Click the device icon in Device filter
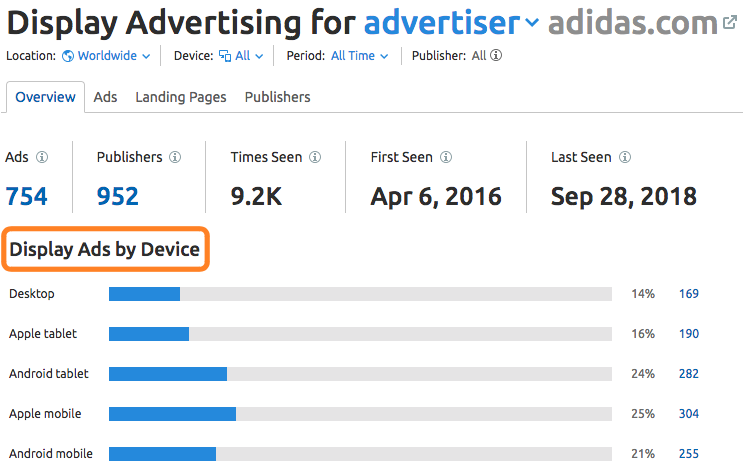This screenshot has width=743, height=474. tap(225, 56)
